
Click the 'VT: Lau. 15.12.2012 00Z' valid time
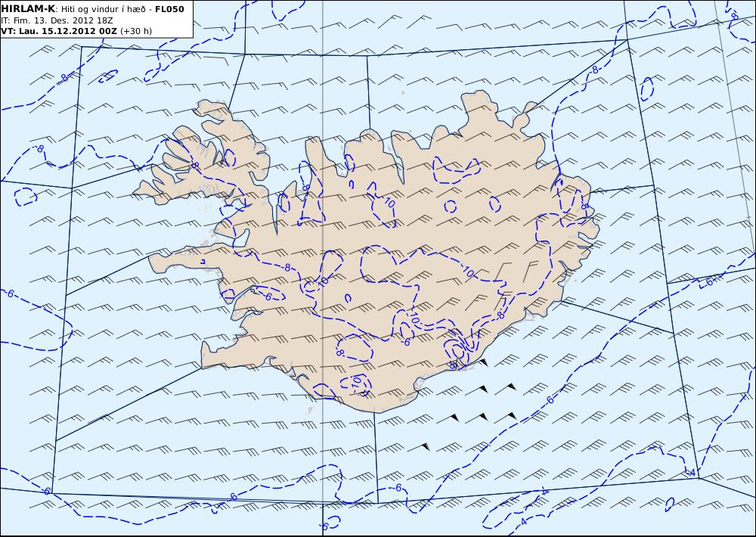pyautogui.click(x=59, y=31)
